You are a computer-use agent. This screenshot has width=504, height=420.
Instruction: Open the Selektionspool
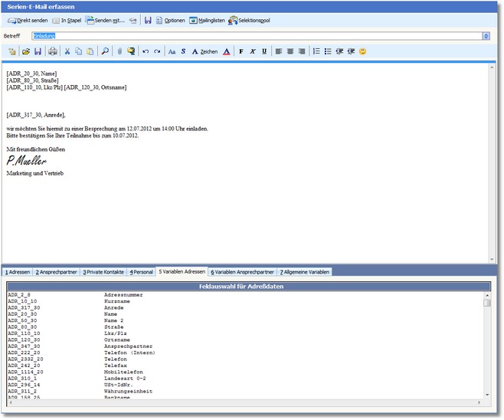click(249, 20)
